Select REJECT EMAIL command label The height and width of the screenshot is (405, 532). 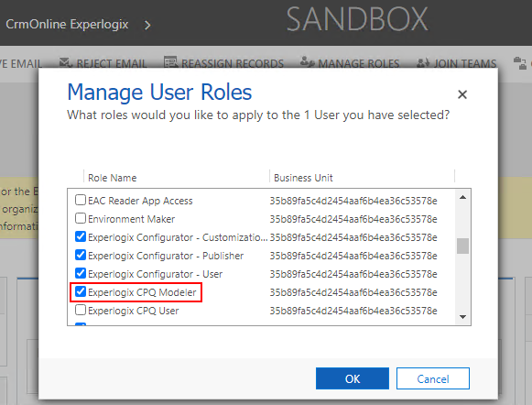(x=112, y=63)
